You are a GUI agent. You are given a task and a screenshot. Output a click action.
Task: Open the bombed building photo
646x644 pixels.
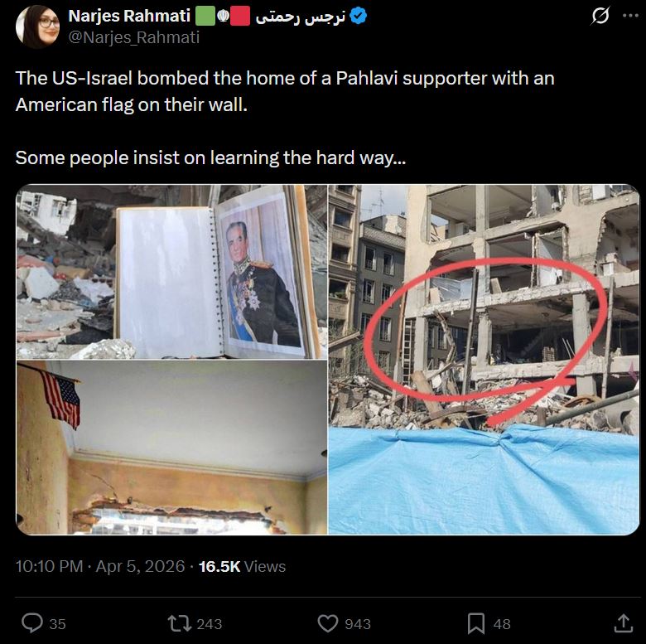tap(484, 360)
